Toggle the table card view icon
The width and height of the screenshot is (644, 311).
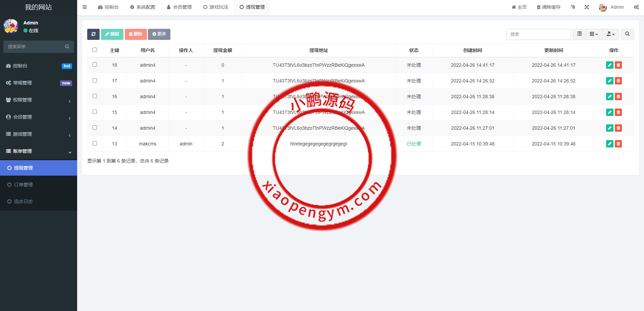[x=579, y=34]
